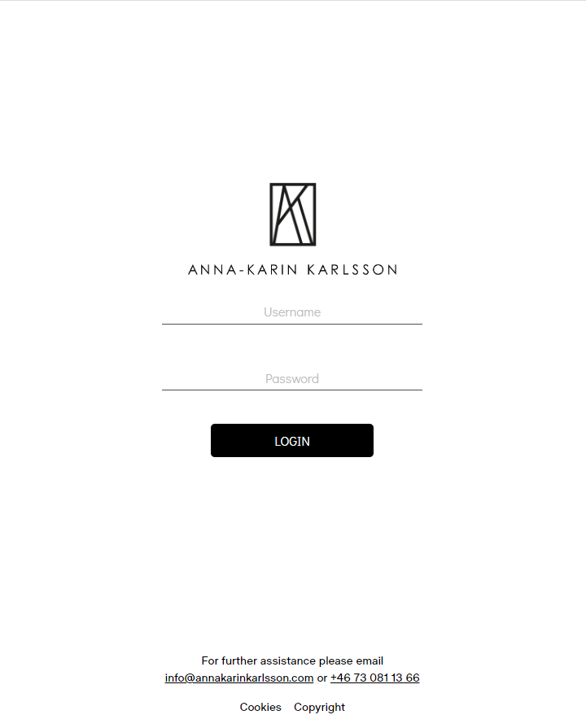This screenshot has height=728, width=586.
Task: Click the +46 73 081 13 66 phone link
Action: (374, 678)
